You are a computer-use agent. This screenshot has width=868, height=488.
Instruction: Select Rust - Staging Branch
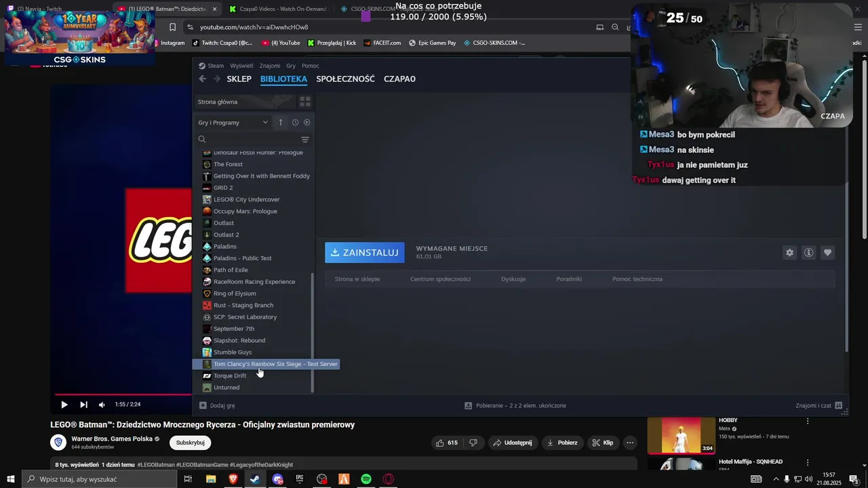click(x=243, y=305)
